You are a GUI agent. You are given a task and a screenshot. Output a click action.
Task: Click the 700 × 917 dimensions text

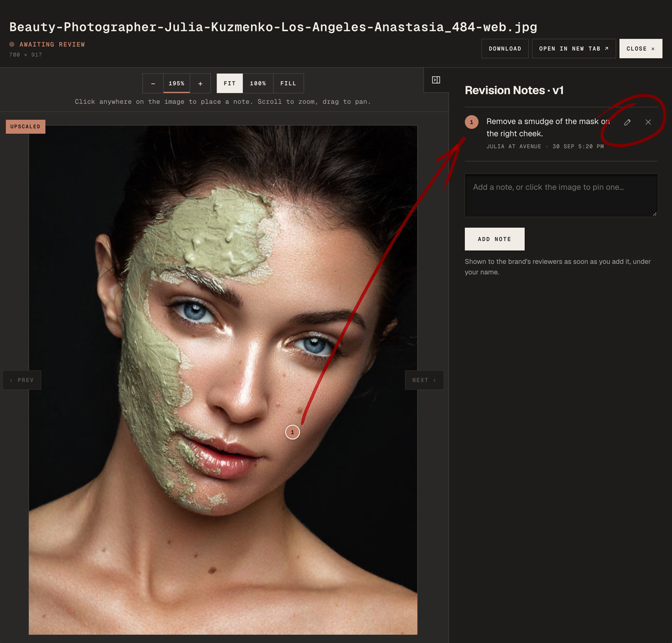(26, 54)
